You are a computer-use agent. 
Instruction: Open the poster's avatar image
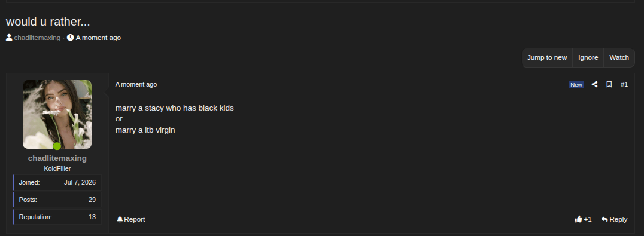click(57, 114)
